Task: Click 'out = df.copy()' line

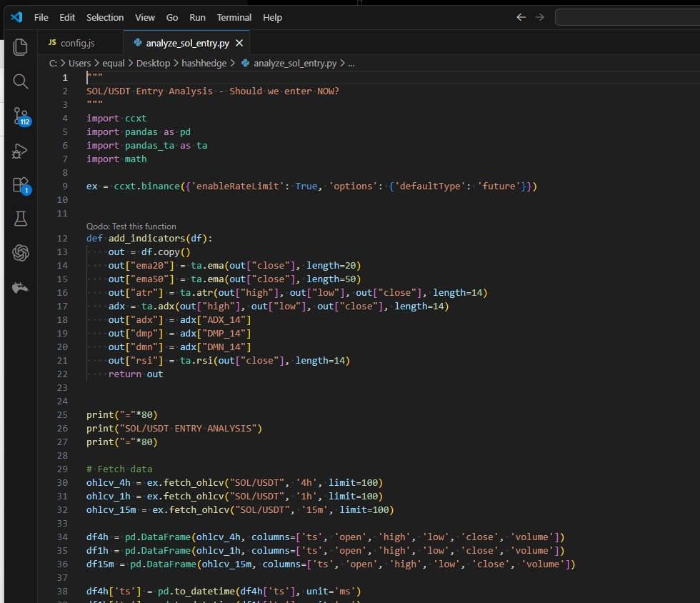Action: pyautogui.click(x=149, y=251)
